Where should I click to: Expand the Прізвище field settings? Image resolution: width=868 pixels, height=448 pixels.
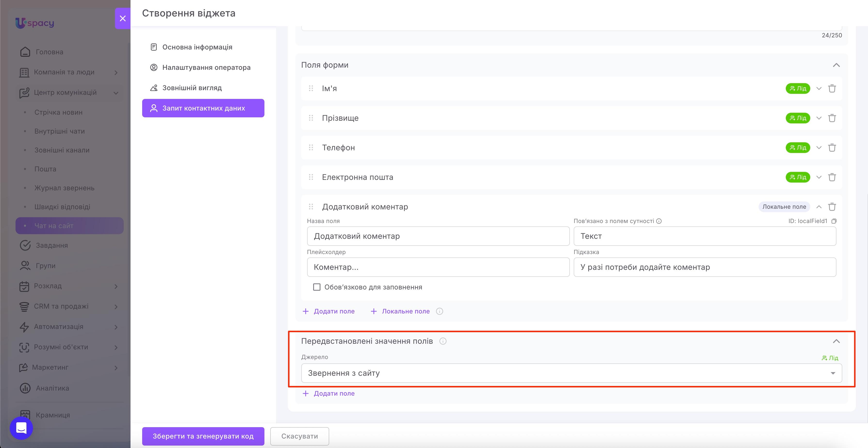pos(819,118)
